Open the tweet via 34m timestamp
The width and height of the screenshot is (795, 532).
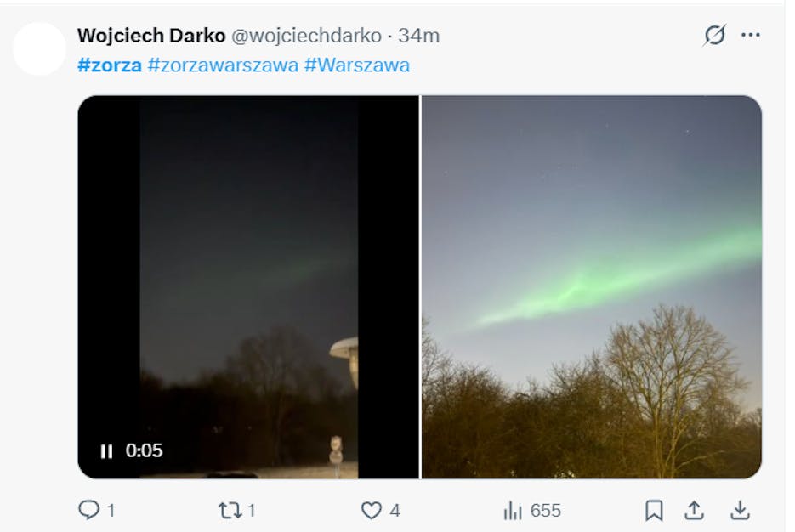tap(418, 36)
